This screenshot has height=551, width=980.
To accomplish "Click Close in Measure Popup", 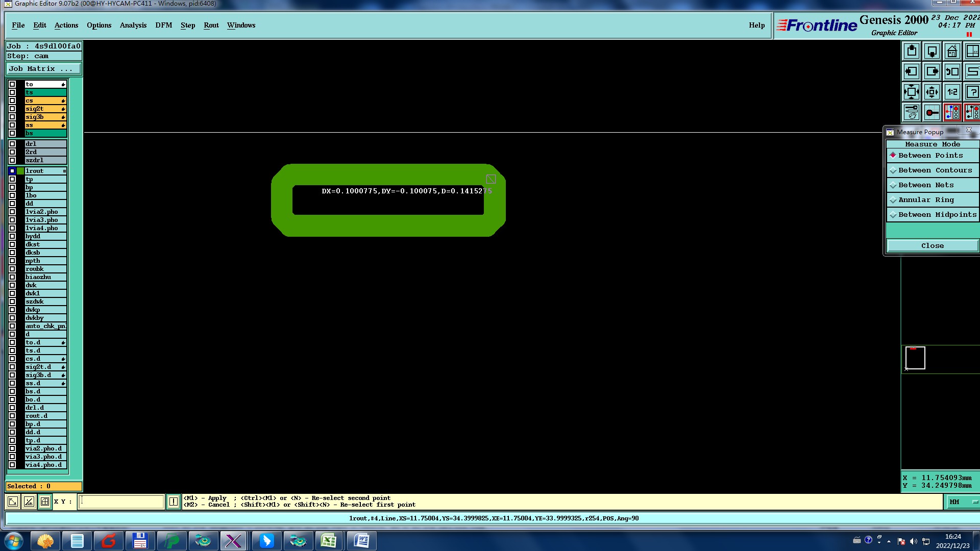I will tap(932, 246).
